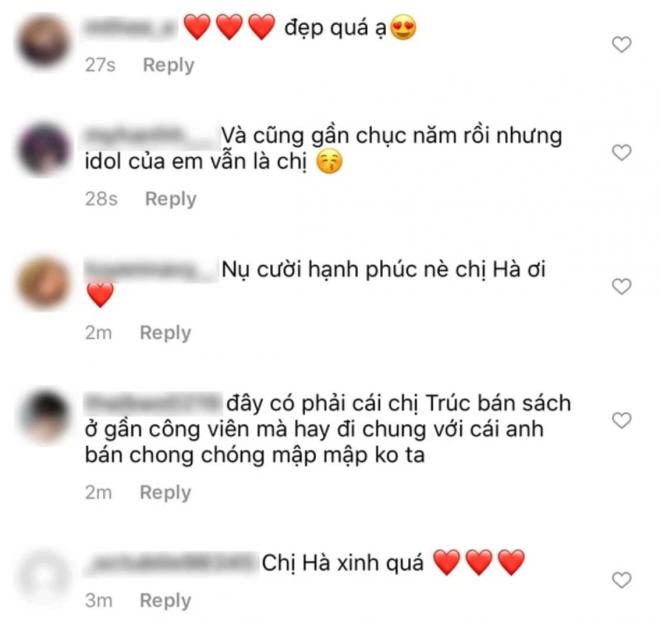Reply to the 27s old comment

point(168,65)
